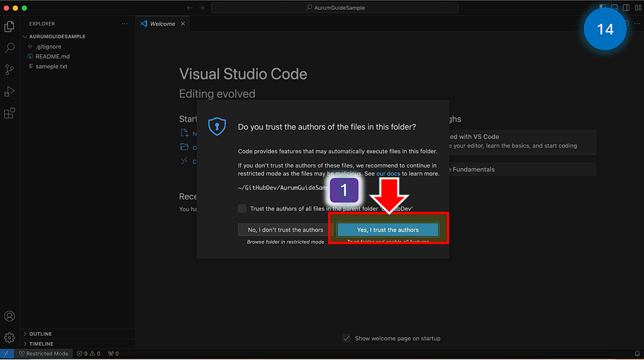Click No, I don't trust the authors
644x360 pixels.
[286, 230]
